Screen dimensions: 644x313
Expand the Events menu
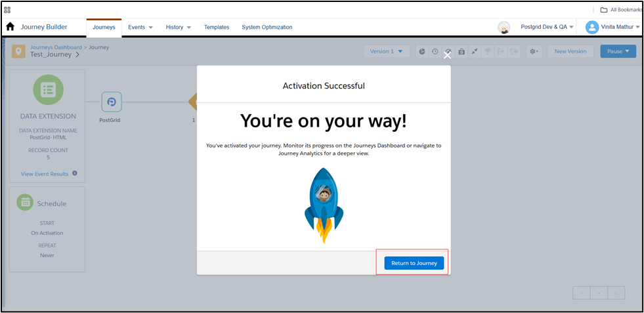[140, 27]
